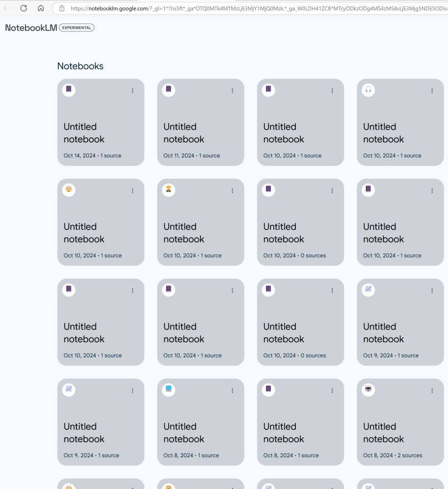The height and width of the screenshot is (489, 448).
Task: Focus the browser address bar URL
Action: pyautogui.click(x=258, y=8)
